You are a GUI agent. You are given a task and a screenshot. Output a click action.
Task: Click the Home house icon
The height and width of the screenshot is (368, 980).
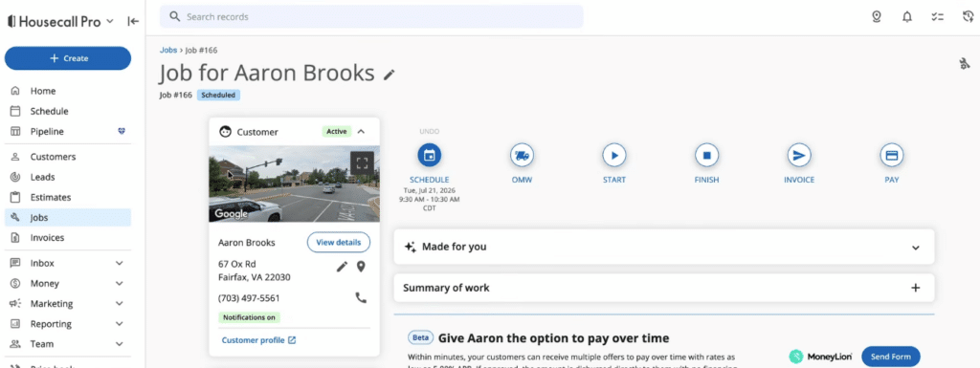coord(15,91)
